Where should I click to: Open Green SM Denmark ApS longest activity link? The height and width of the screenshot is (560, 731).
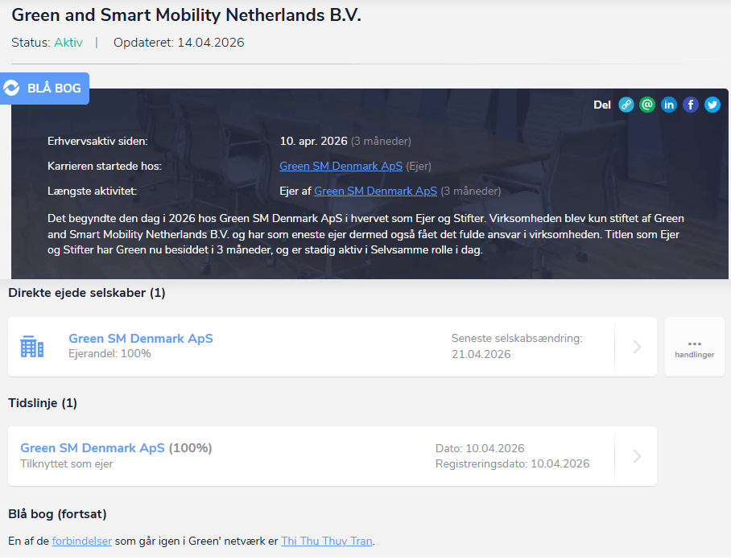(x=375, y=191)
